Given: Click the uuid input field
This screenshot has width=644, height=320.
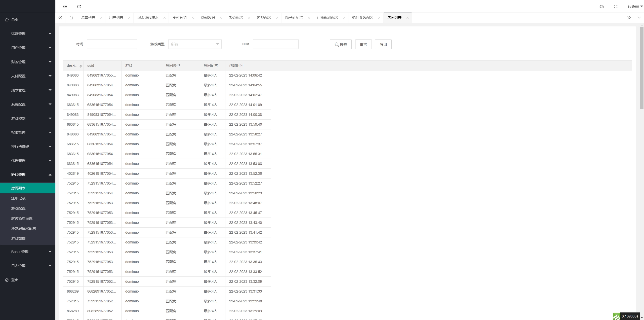Looking at the screenshot, I should pyautogui.click(x=275, y=44).
